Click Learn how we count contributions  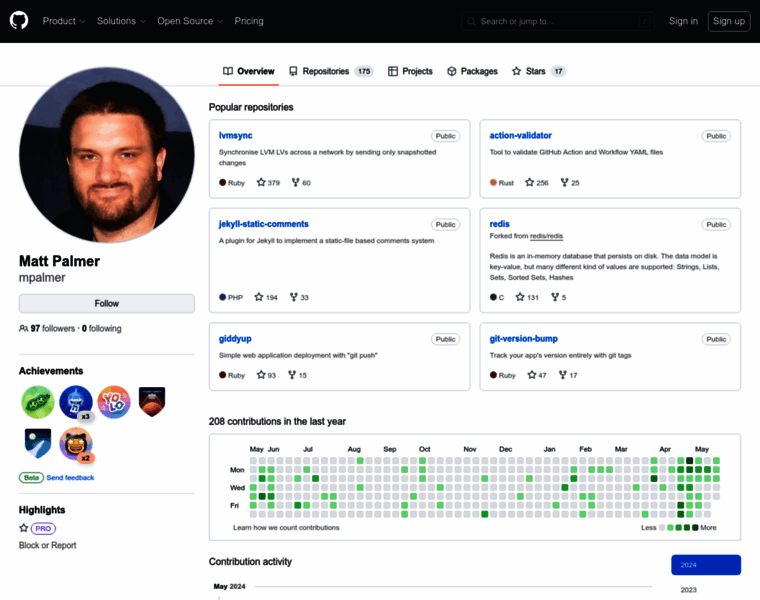pyautogui.click(x=286, y=528)
